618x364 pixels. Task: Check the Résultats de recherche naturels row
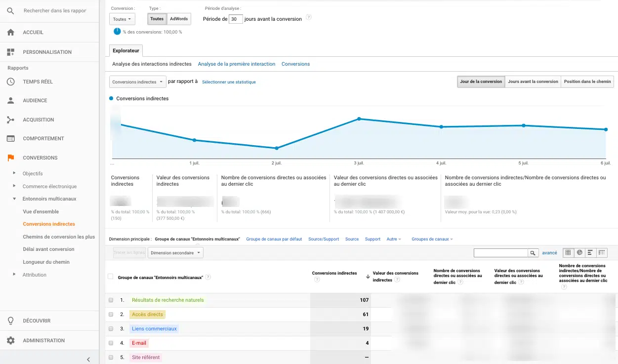[x=111, y=300]
